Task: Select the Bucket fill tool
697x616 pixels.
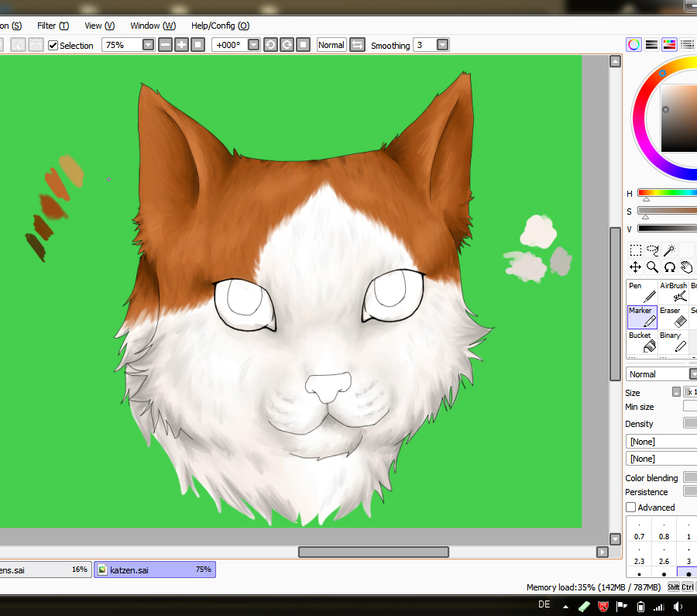Action: click(x=641, y=342)
